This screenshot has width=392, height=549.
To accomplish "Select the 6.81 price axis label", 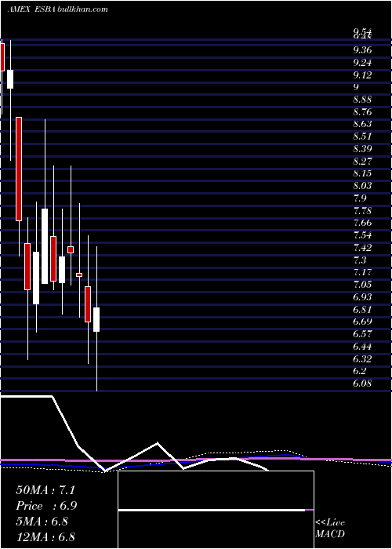I will point(362,310).
